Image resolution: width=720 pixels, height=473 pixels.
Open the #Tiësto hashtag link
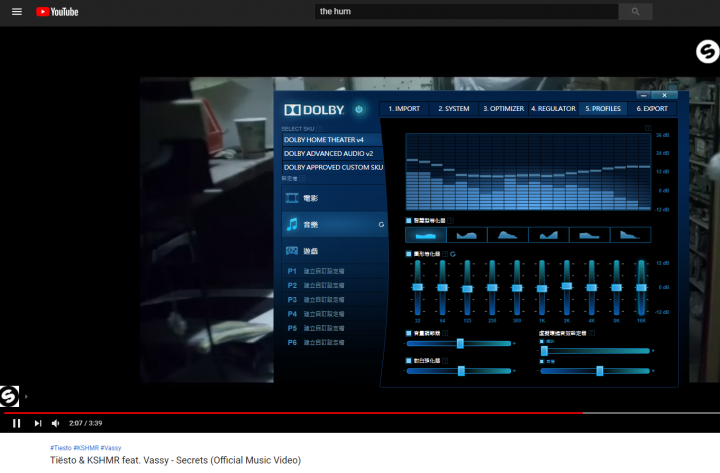pyautogui.click(x=61, y=448)
